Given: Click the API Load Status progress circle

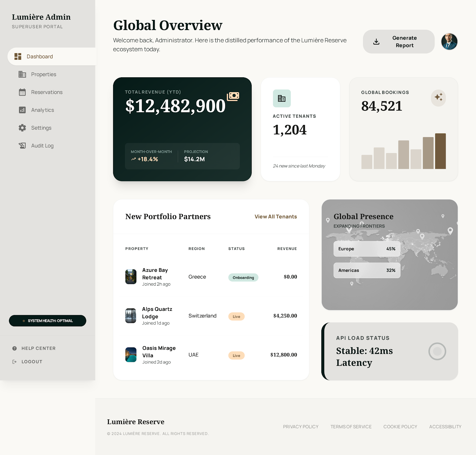Looking at the screenshot, I should 437,351.
